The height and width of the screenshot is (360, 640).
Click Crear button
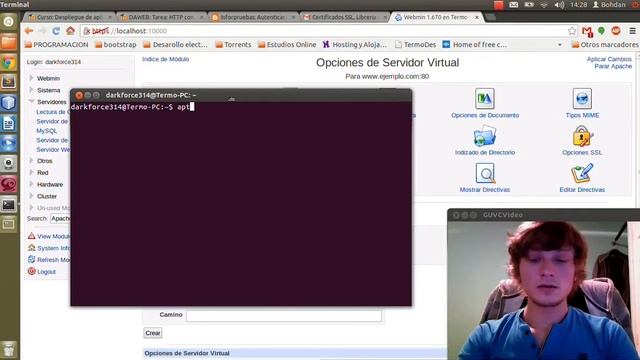pyautogui.click(x=153, y=333)
